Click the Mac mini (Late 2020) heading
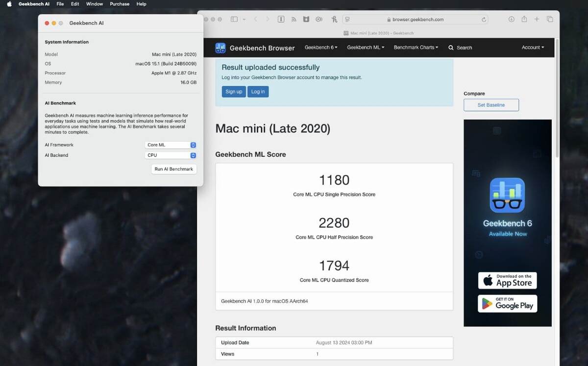The image size is (588, 366). point(273,129)
